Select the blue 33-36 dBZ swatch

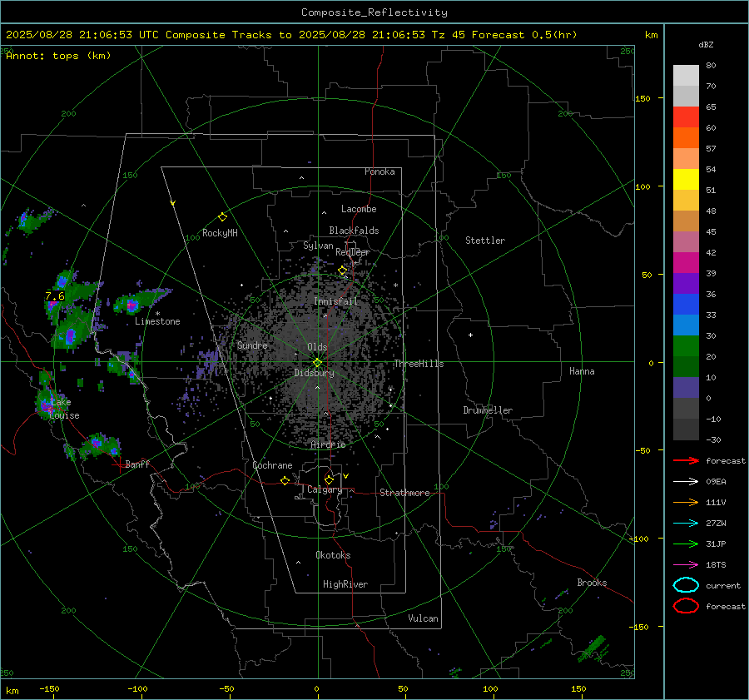pos(686,304)
